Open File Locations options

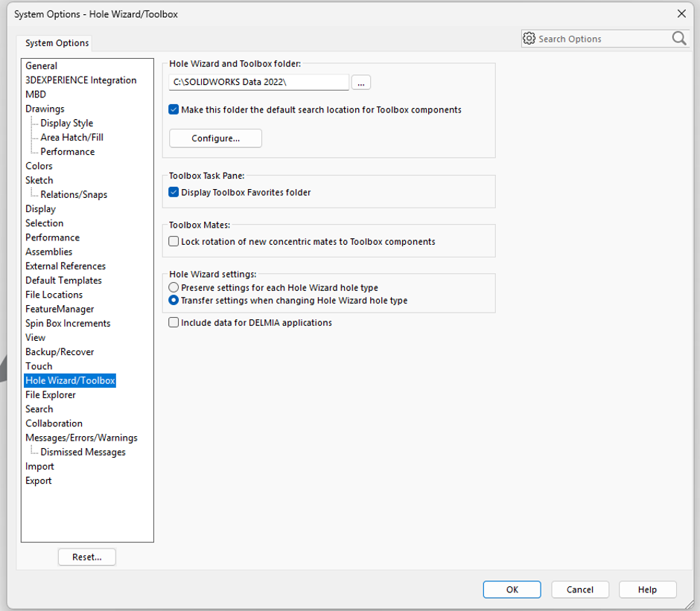(x=54, y=295)
